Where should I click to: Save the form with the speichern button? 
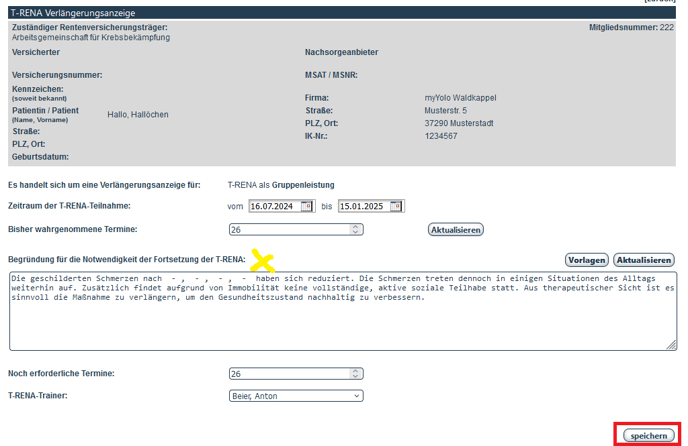point(649,436)
